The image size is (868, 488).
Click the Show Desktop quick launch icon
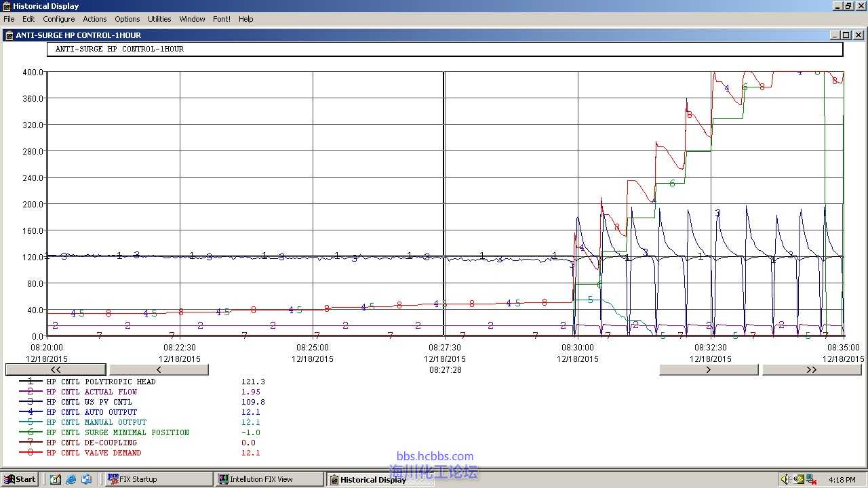[x=86, y=479]
